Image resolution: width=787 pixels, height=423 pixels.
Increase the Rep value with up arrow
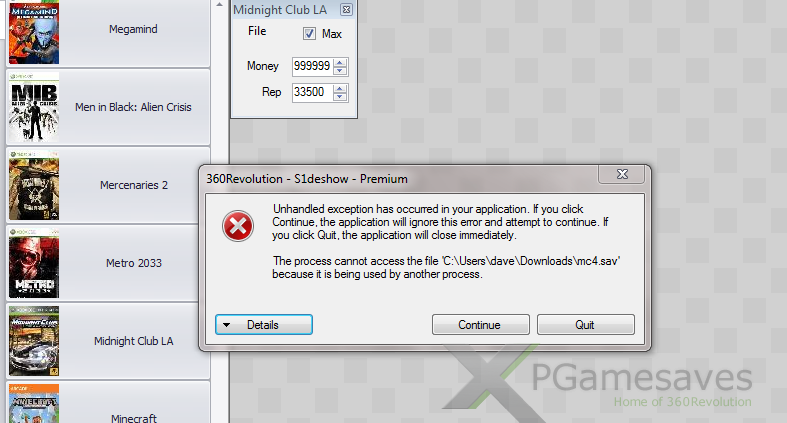pos(340,88)
